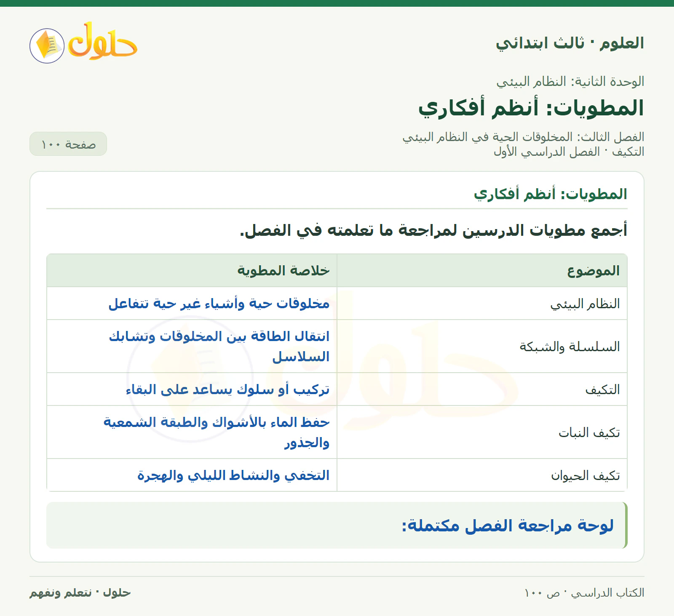This screenshot has height=616, width=674.
Task: Click the orange حلول logo text
Action: [102, 41]
